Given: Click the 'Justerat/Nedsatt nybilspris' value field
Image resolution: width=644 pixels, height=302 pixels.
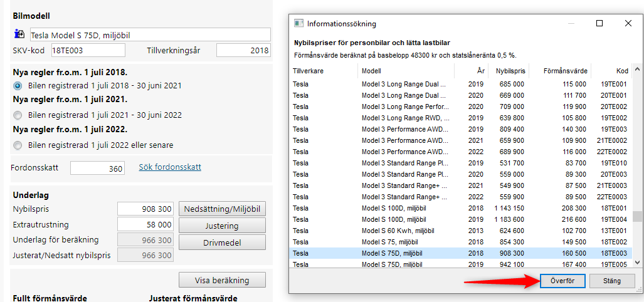Looking at the screenshot, I should pos(145,256).
